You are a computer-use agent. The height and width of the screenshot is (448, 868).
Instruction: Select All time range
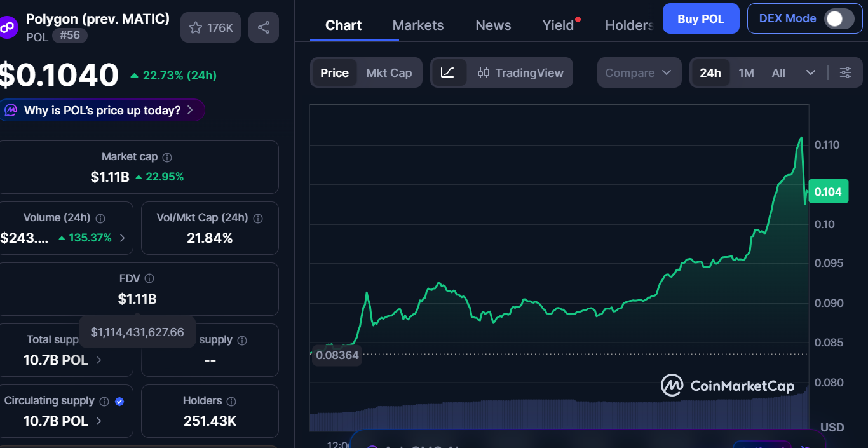pyautogui.click(x=778, y=73)
